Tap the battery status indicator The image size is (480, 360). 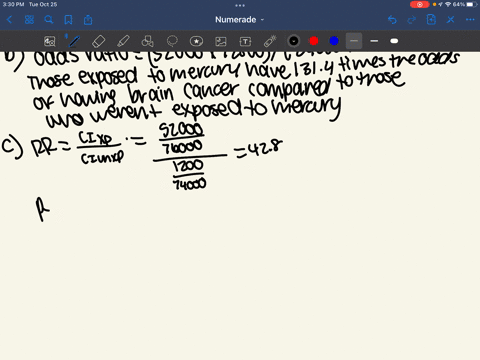(472, 4)
